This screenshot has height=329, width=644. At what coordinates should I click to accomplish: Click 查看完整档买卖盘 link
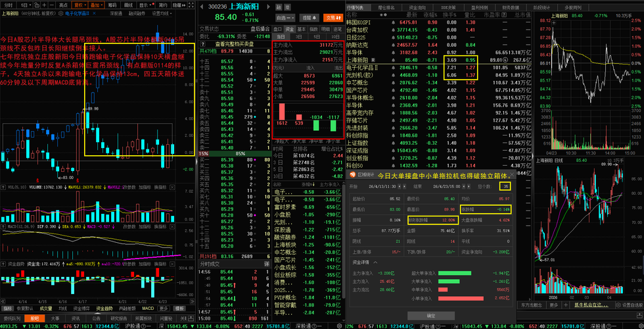(x=235, y=44)
